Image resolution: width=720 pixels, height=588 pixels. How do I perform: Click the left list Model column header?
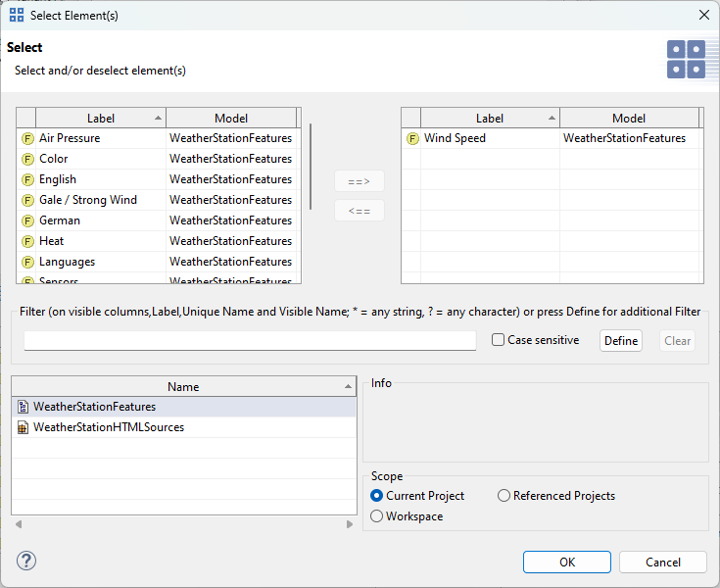[x=230, y=119]
